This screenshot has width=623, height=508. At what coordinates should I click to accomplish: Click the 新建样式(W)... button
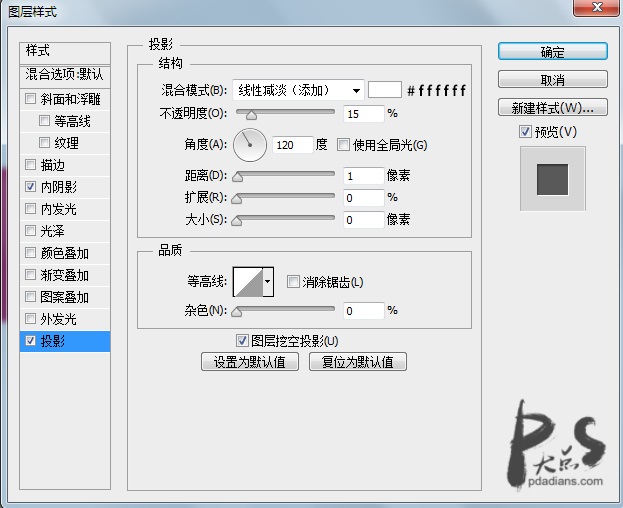point(553,108)
